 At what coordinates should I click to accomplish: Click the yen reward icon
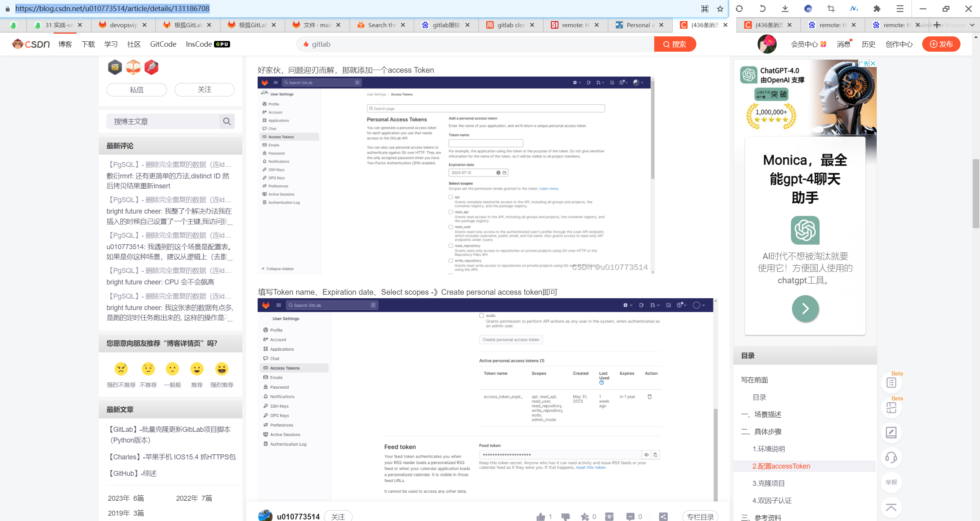[x=609, y=517]
